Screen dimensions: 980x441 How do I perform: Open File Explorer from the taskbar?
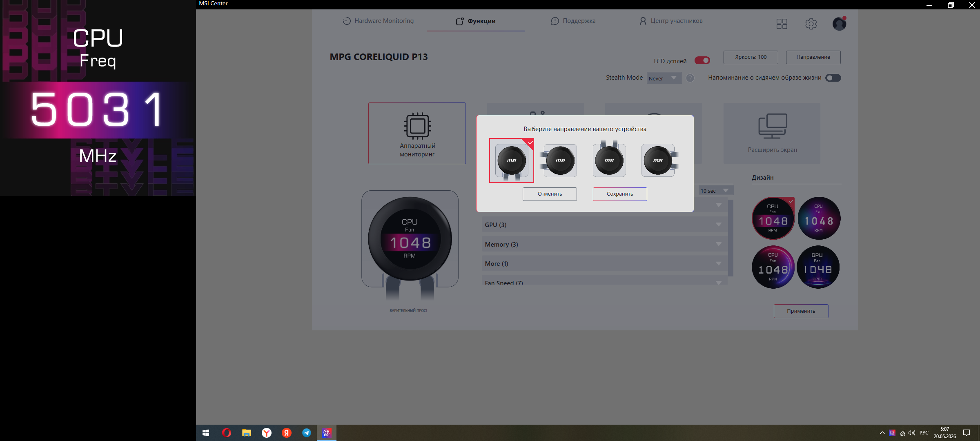(x=246, y=433)
